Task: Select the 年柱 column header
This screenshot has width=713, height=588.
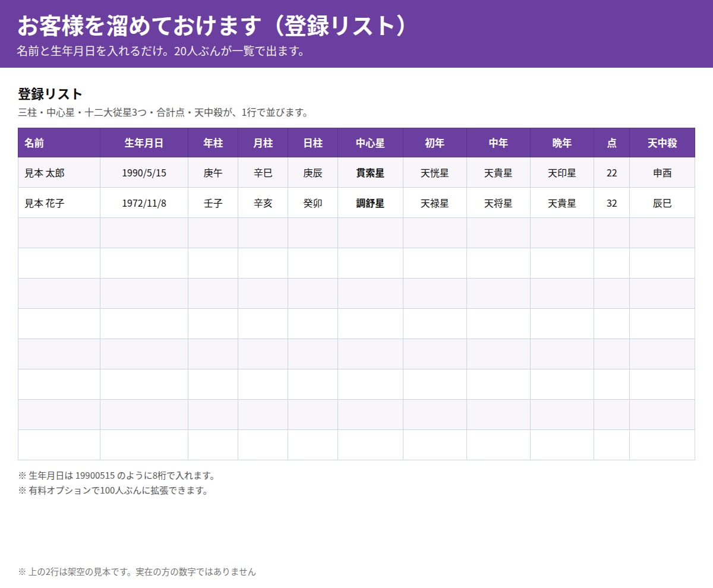Action: pyautogui.click(x=213, y=143)
